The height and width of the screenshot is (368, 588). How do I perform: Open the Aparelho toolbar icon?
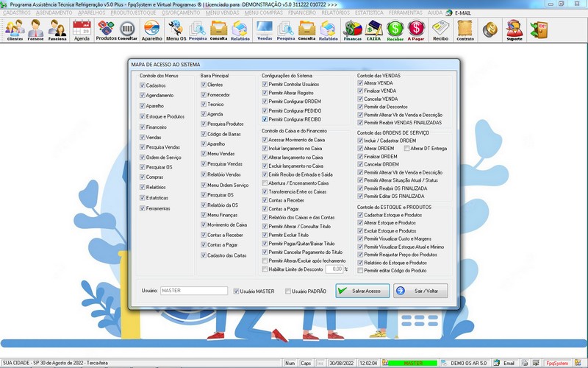point(152,30)
